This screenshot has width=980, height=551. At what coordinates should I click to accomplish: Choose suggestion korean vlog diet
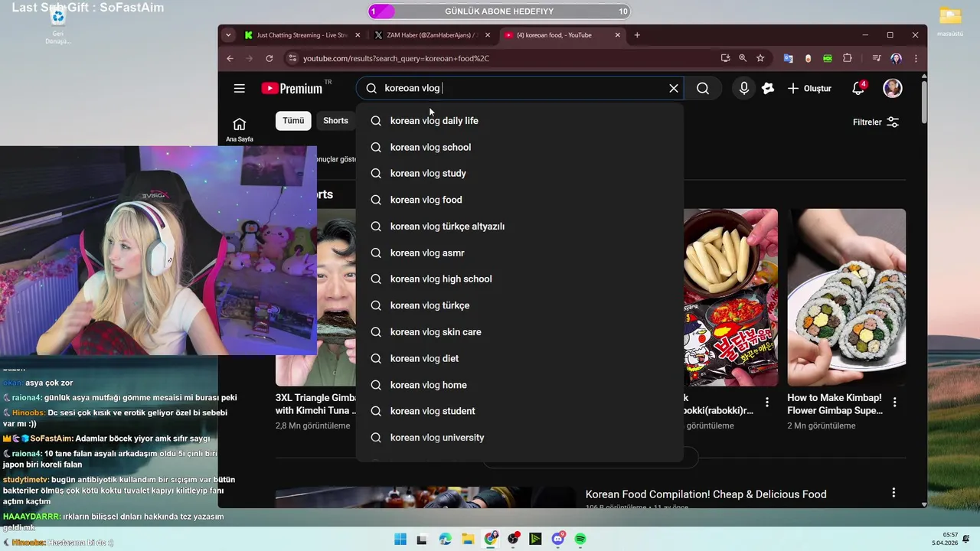coord(519,358)
